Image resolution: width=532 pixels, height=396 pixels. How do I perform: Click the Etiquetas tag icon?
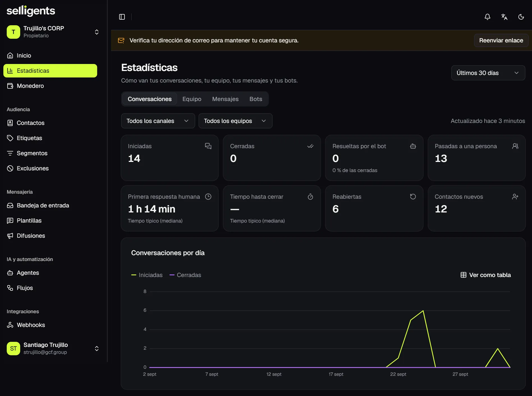tap(10, 138)
